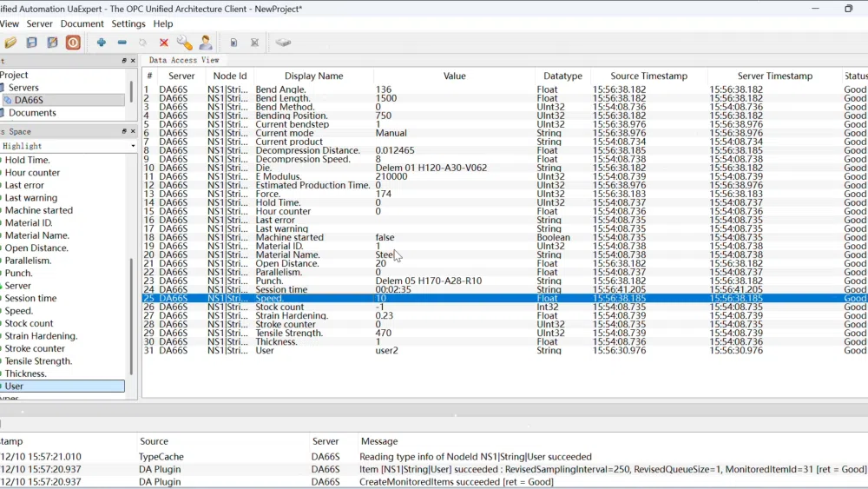Click the grey device icon in toolbar
The width and height of the screenshot is (868, 489).
tap(283, 43)
